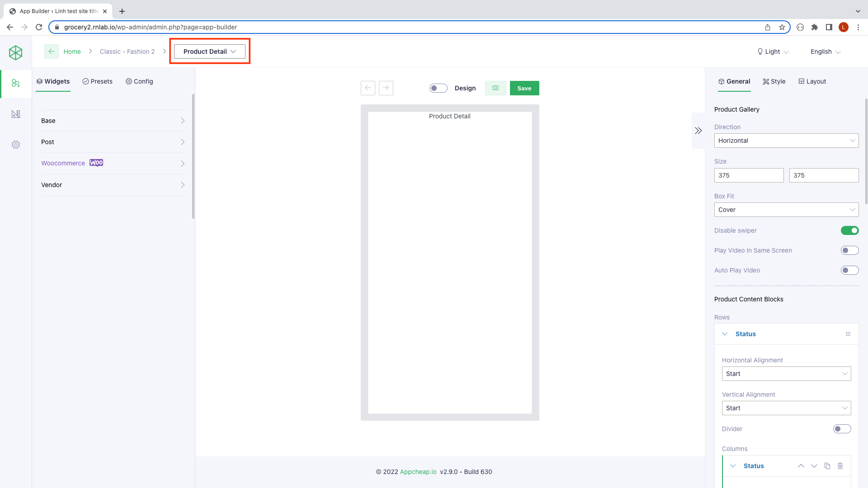This screenshot has width=868, height=488.
Task: Turn off Disable swiper
Action: 849,230
